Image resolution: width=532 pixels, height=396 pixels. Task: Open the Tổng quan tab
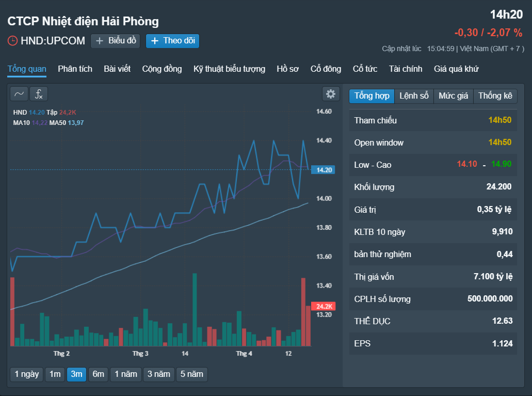(27, 69)
